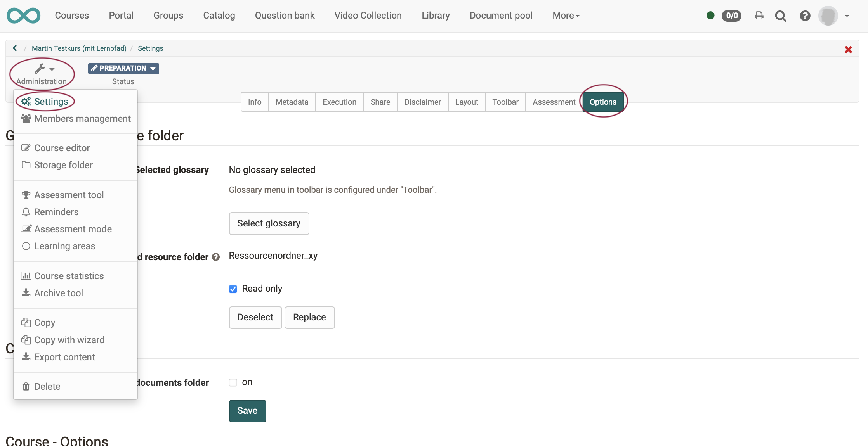Open the Settings gear icon in Administration menu
The image size is (868, 446).
point(26,101)
